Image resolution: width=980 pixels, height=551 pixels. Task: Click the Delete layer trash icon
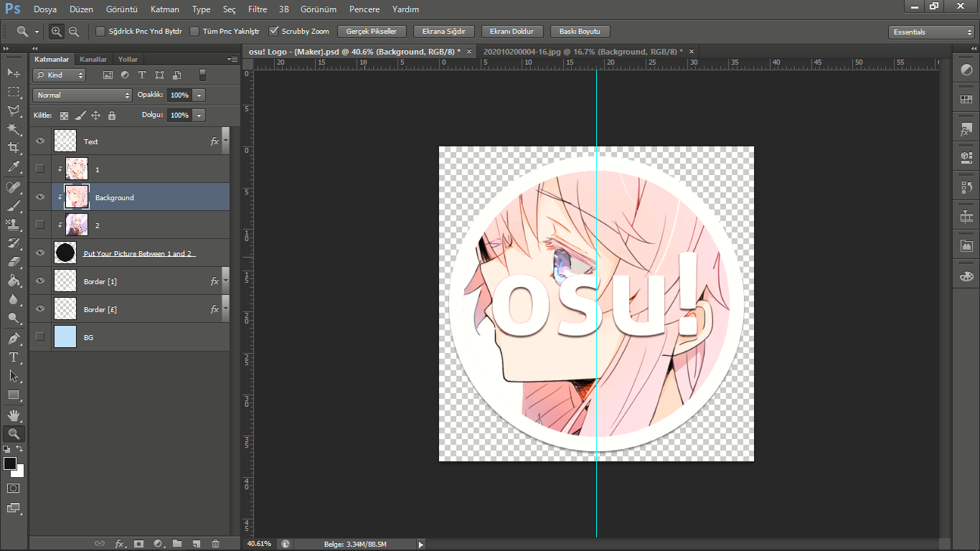pos(215,544)
